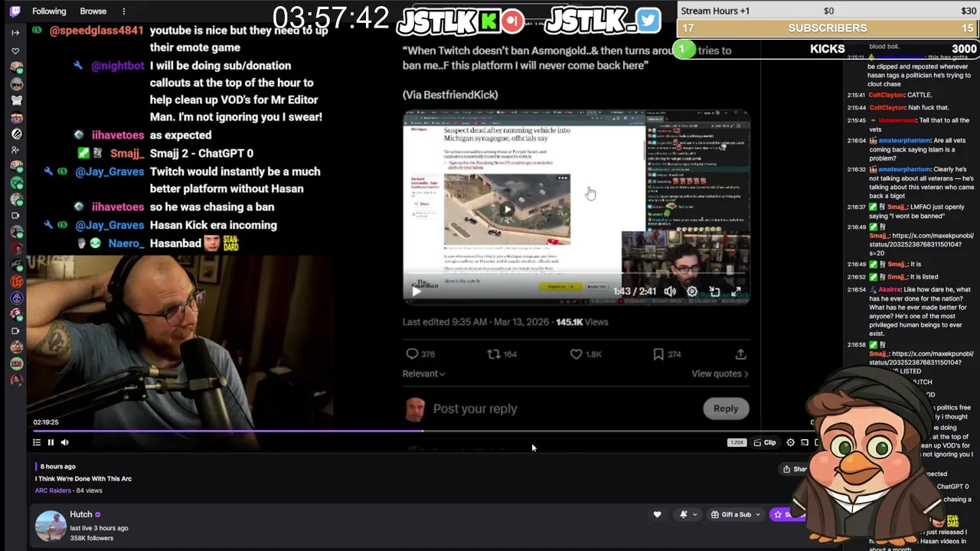
Task: Click the Naero_ username in chat
Action: point(126,243)
